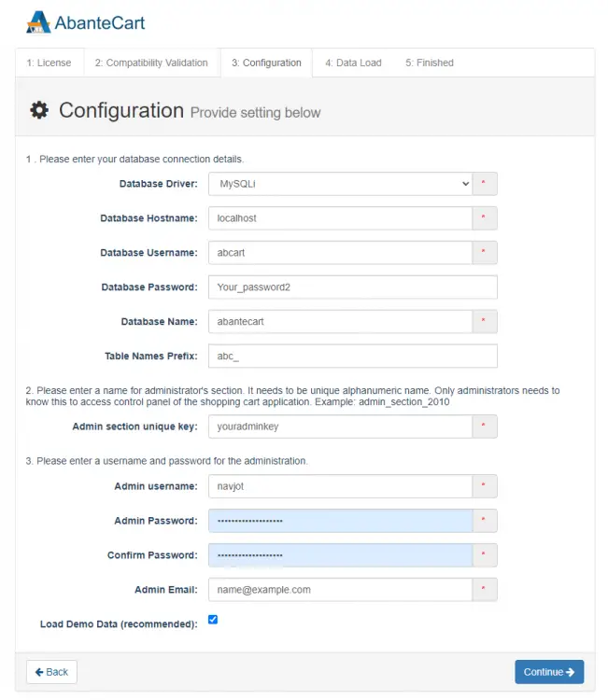Viewport: 608px width, 700px height.
Task: Click the asterisk beside Admin username field
Action: tap(484, 486)
